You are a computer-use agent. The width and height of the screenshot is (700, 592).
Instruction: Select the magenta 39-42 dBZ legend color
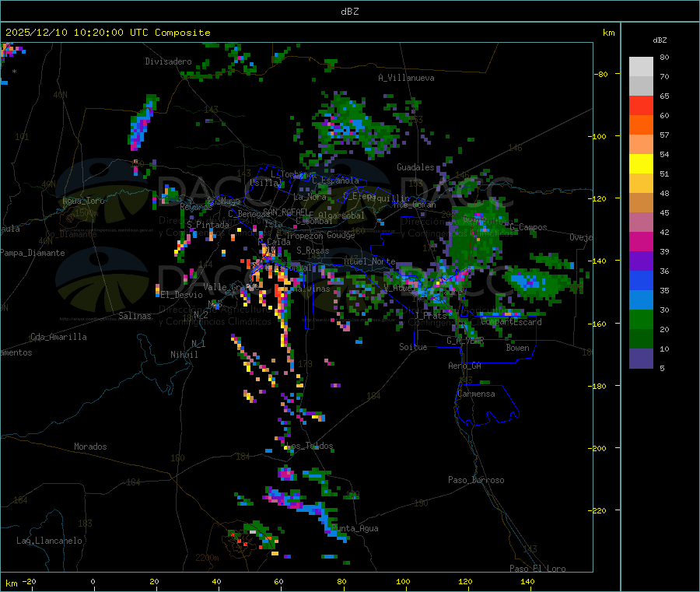[x=641, y=241]
